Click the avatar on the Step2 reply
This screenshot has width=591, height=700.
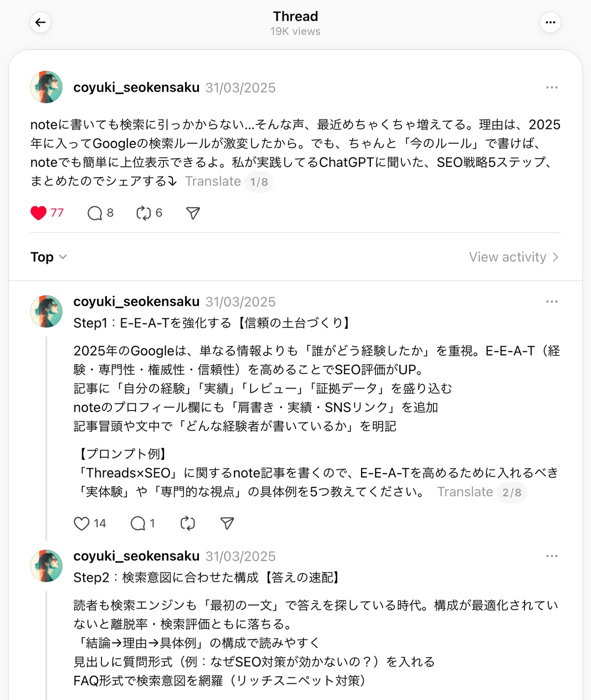(46, 566)
